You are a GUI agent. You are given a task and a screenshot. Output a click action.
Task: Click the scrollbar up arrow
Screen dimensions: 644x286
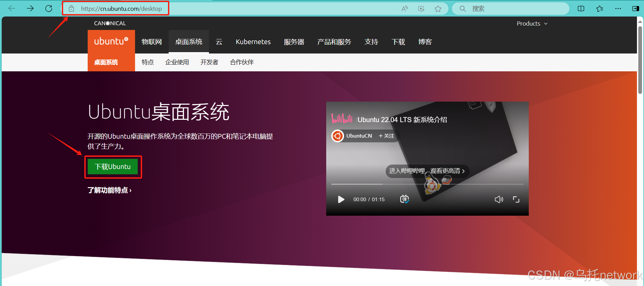pos(640,22)
